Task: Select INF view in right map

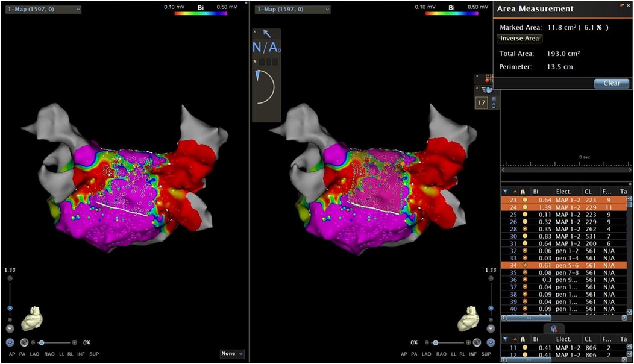Action: (473, 354)
